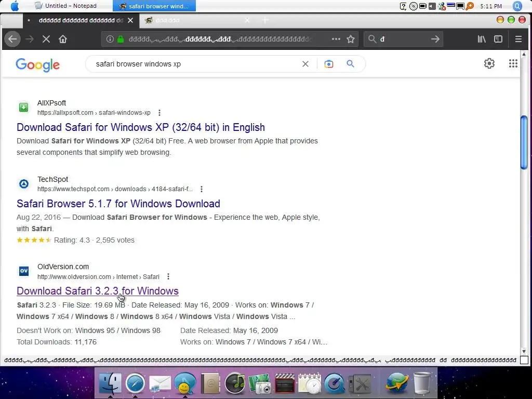Clear the Google search query with the X

[305, 64]
